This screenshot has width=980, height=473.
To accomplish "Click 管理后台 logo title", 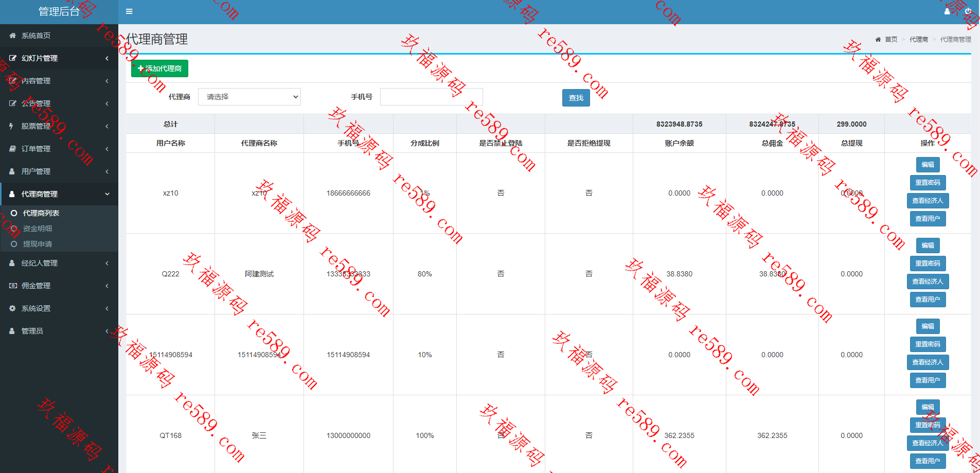I will pos(59,12).
